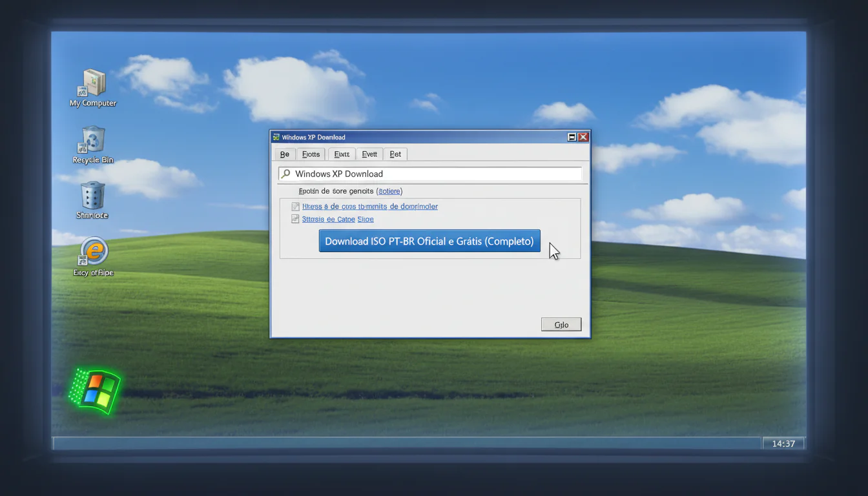This screenshot has height=496, width=868.
Task: Switch to the Flotts tab
Action: click(311, 154)
